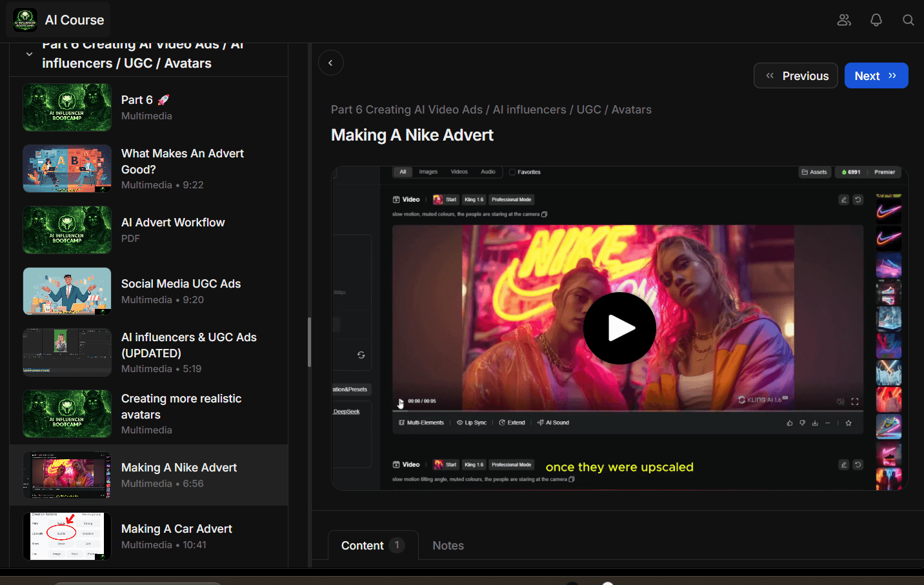This screenshot has width=924, height=585.
Task: Click Making A Car Advert thumbnail
Action: [67, 536]
